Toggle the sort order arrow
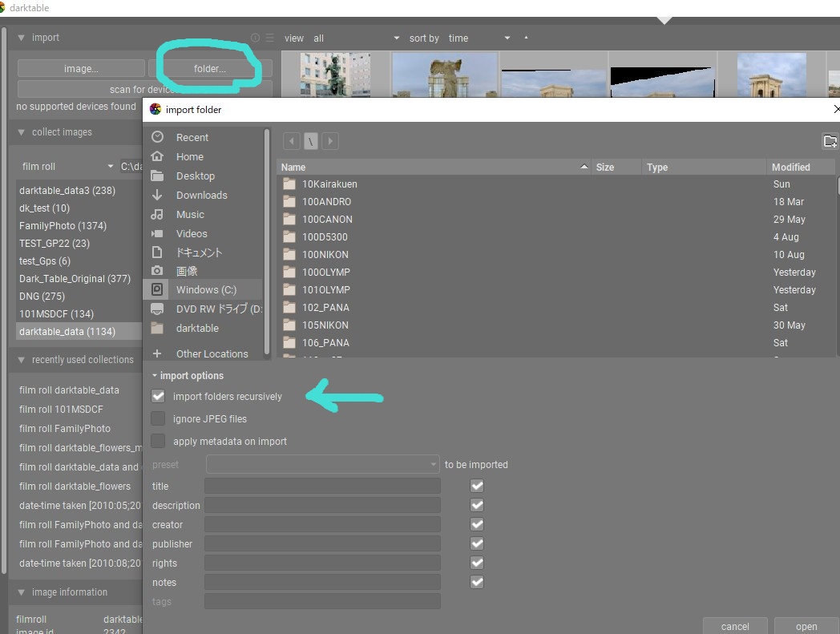The width and height of the screenshot is (840, 634). point(526,38)
